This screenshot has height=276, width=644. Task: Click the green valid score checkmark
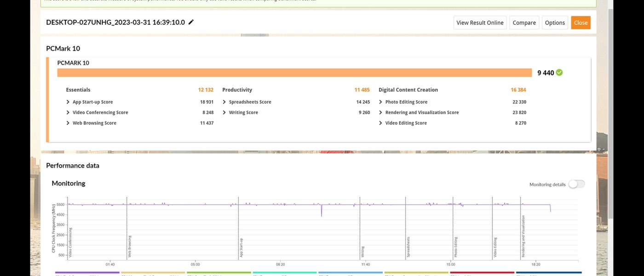pos(559,73)
